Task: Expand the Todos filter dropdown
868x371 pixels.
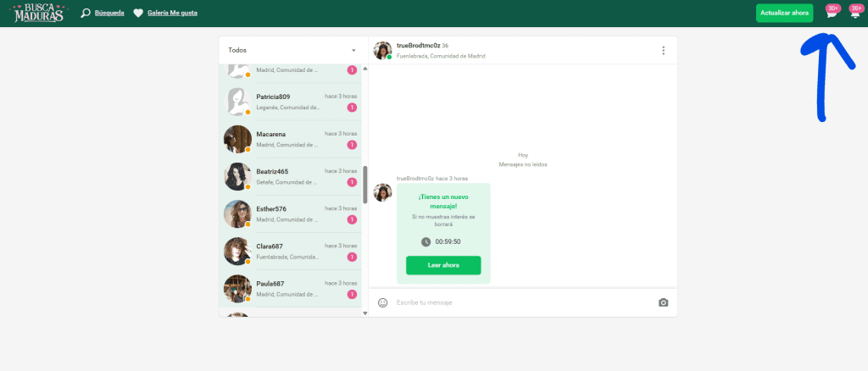Action: coord(353,50)
